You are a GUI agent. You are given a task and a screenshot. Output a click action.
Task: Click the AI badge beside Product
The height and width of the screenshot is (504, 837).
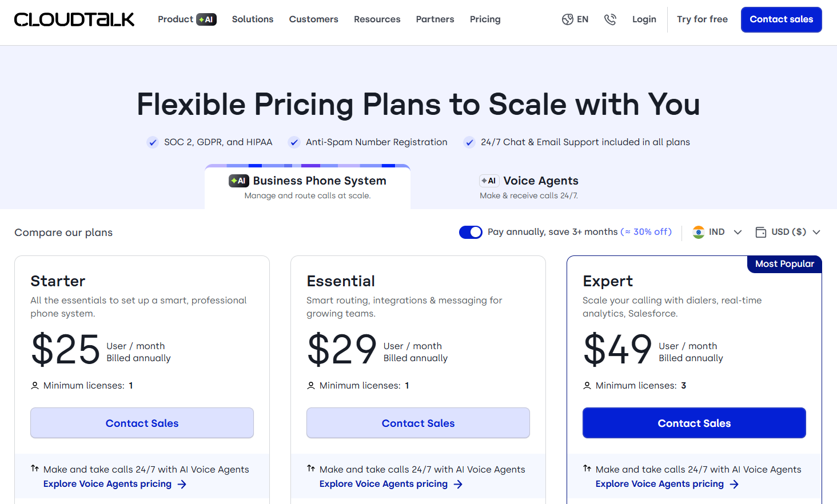tap(206, 19)
